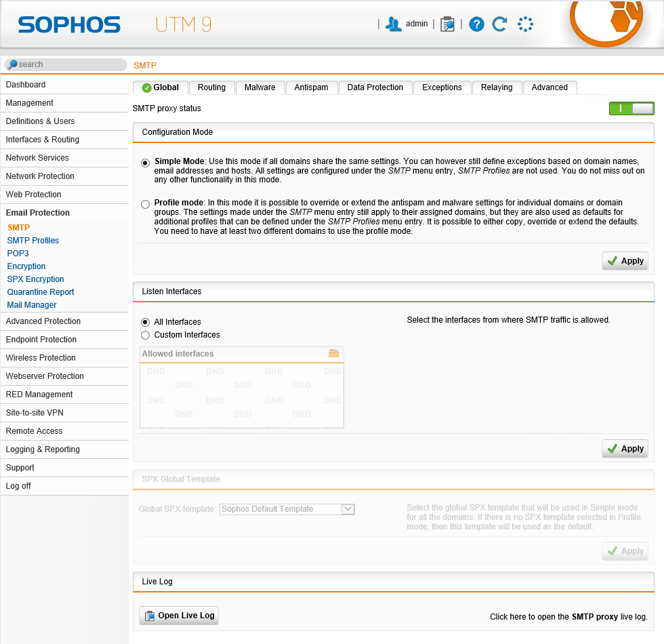Choose the Custom Interfaces radio option
This screenshot has height=644, width=664.
(x=145, y=335)
